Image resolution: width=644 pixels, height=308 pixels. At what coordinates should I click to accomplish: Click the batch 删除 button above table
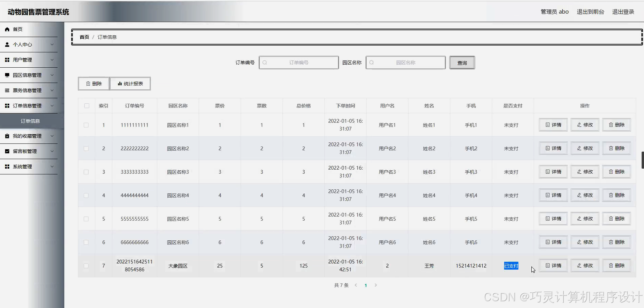94,84
